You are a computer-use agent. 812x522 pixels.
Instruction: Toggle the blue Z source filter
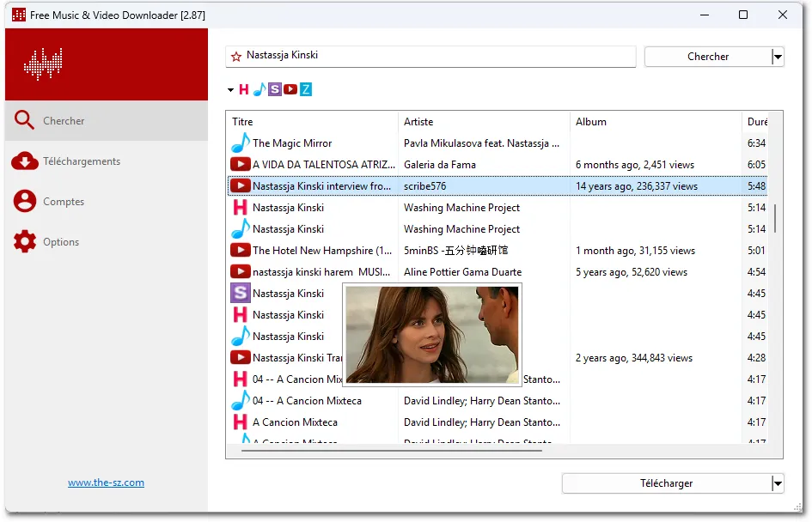click(x=306, y=89)
